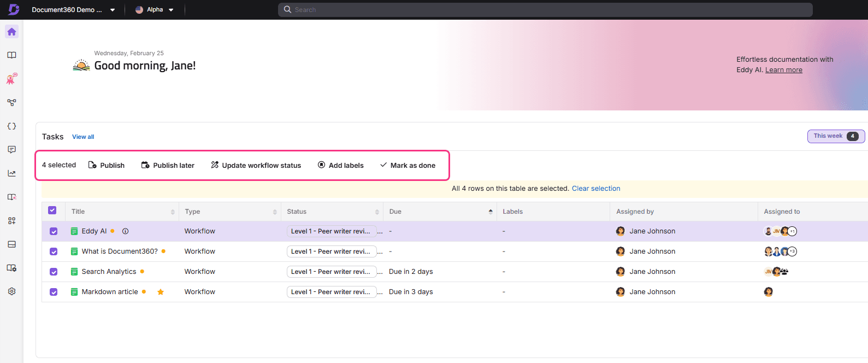Click the Clear selection link
The image size is (868, 363).
(596, 189)
